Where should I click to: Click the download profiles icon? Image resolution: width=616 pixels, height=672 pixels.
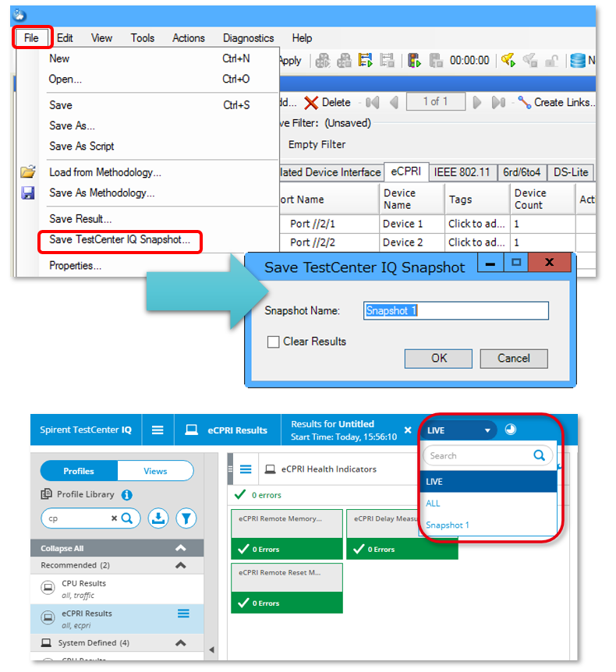point(158,518)
